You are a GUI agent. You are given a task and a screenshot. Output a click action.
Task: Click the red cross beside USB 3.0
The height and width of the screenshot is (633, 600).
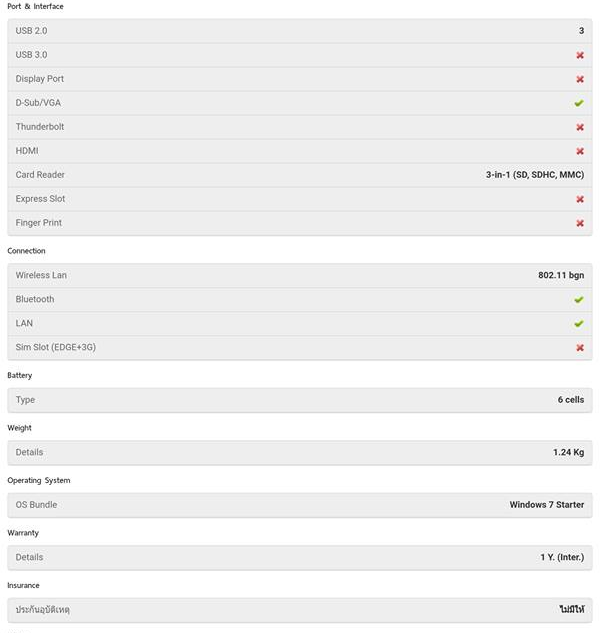click(x=580, y=55)
